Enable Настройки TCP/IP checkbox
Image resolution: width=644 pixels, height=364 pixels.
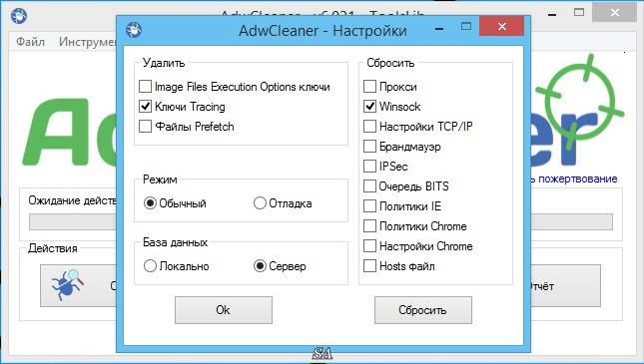click(x=369, y=127)
